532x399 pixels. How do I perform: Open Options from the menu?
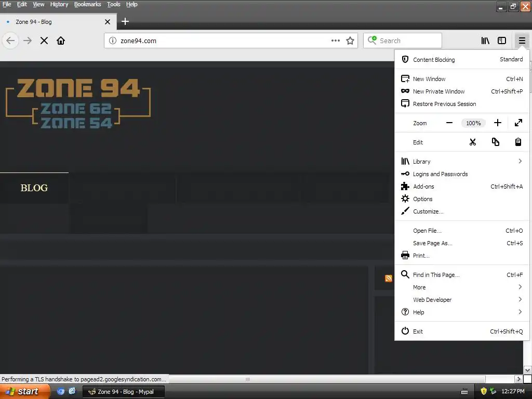pyautogui.click(x=462, y=199)
